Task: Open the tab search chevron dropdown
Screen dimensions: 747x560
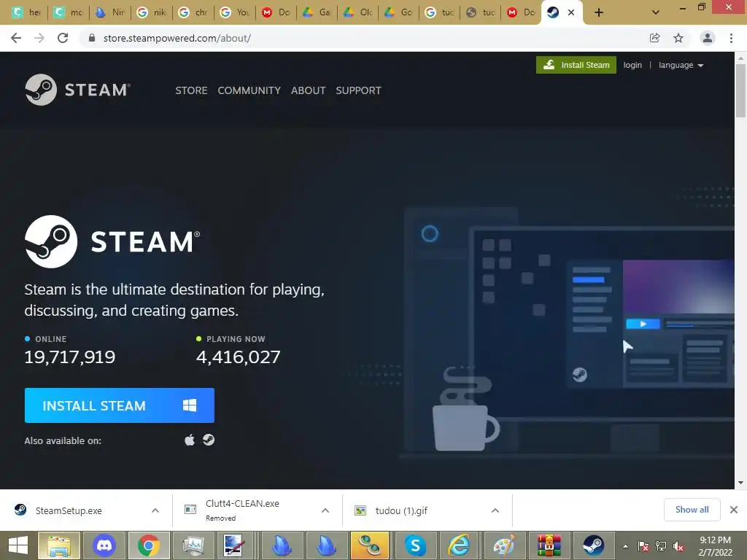Action: pyautogui.click(x=656, y=12)
